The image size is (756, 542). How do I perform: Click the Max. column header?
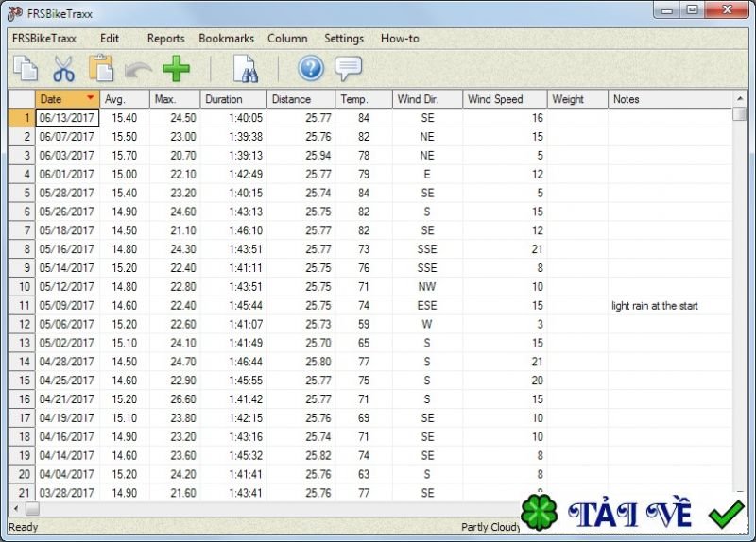175,99
